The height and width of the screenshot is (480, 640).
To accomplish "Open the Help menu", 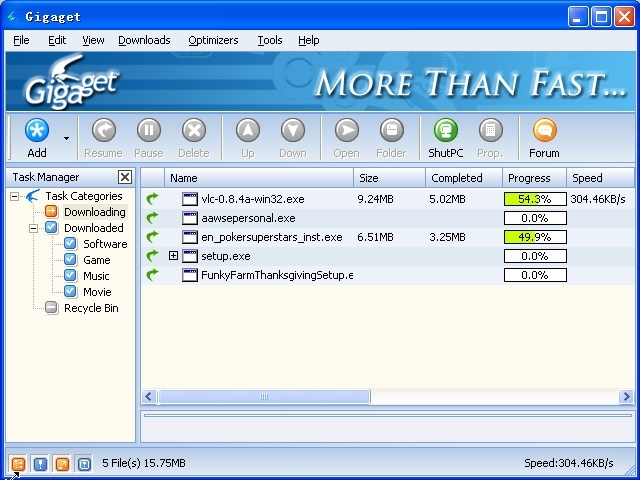I will (309, 40).
